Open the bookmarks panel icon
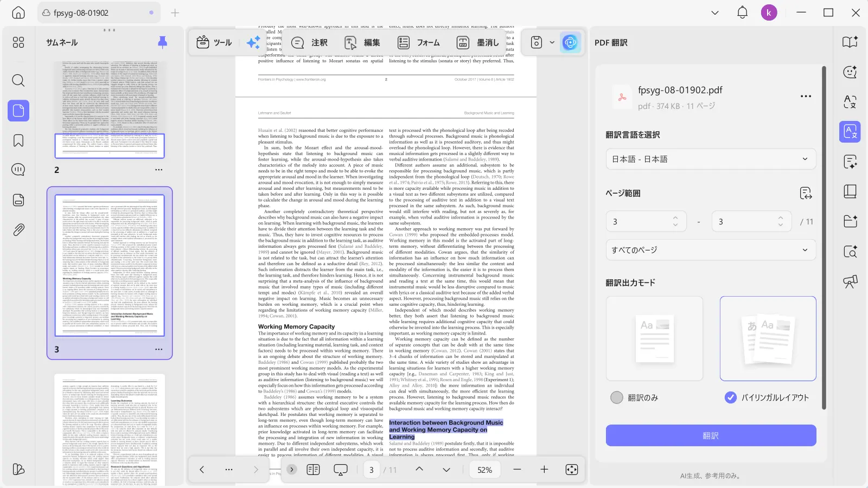868x488 pixels. [18, 140]
